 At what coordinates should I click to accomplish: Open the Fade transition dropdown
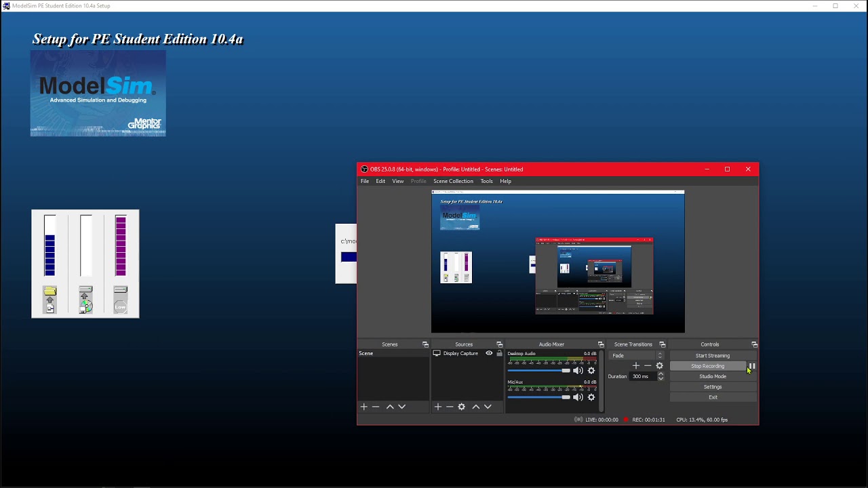[637, 356]
